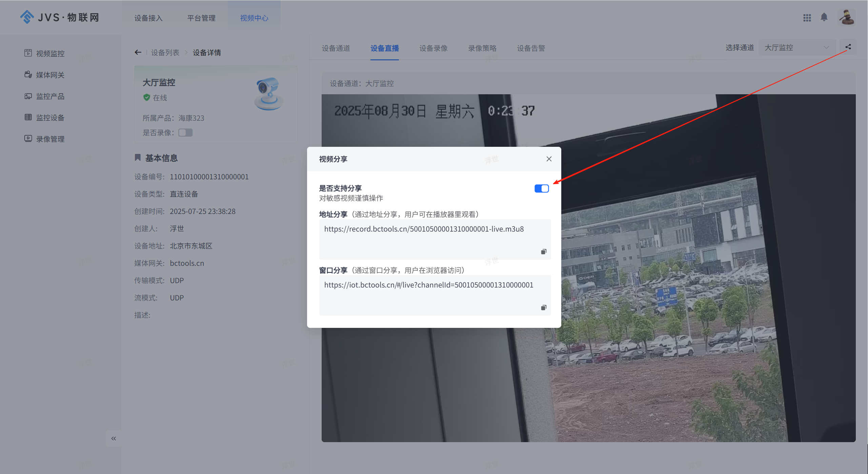Click the back arrow next to 设备列表
The height and width of the screenshot is (474, 868).
(138, 52)
